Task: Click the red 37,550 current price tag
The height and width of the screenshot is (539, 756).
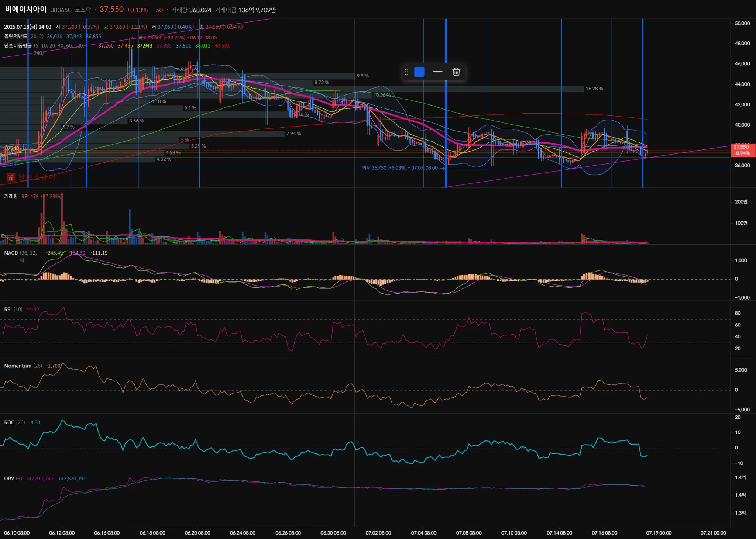Action: tap(742, 150)
